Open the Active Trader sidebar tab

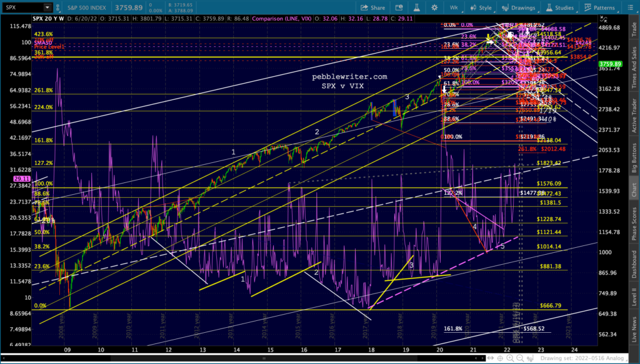point(634,116)
